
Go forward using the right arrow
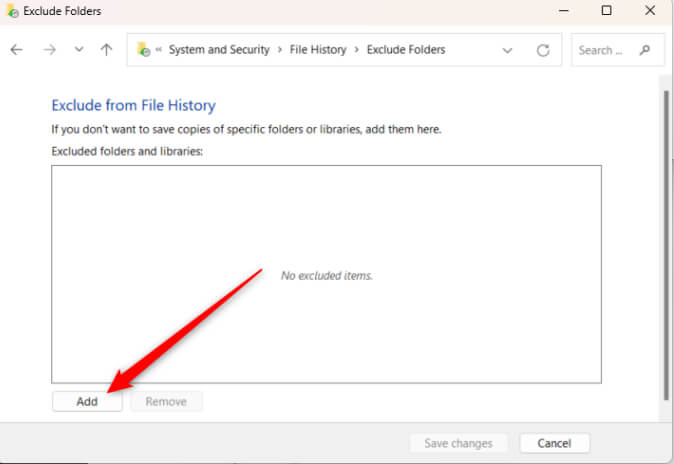[x=49, y=50]
